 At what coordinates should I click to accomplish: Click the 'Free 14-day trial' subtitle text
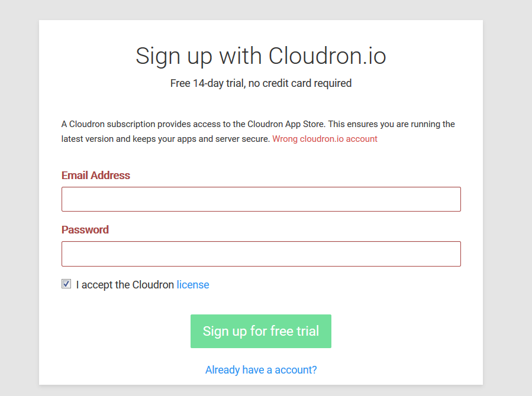click(260, 83)
